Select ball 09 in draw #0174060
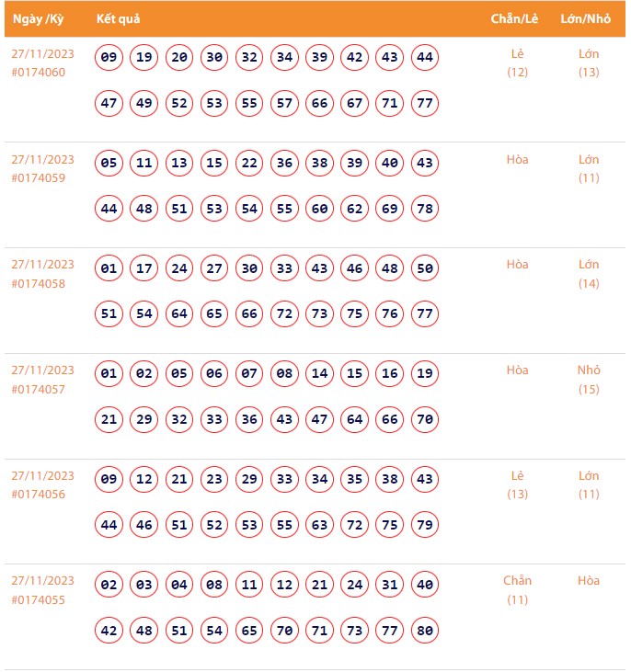 (x=109, y=58)
